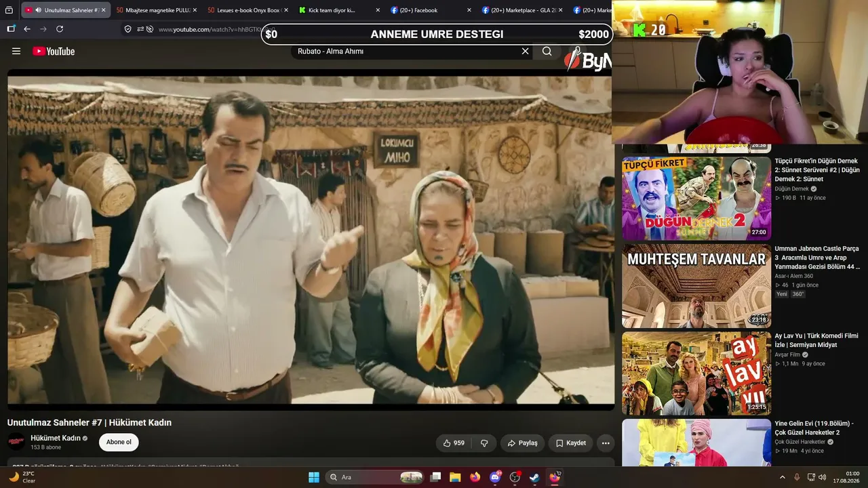Mute the playing Unutulmaz Sahneler tab
The height and width of the screenshot is (488, 868).
pyautogui.click(x=38, y=10)
